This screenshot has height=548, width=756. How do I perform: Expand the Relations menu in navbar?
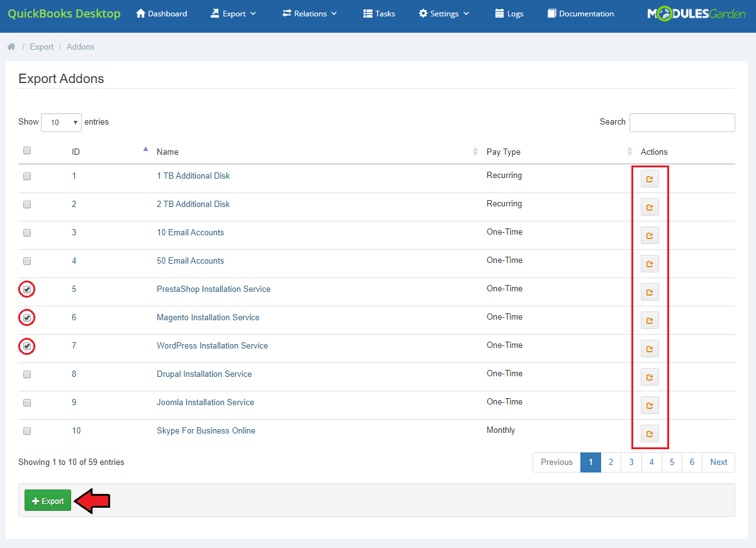click(x=310, y=13)
